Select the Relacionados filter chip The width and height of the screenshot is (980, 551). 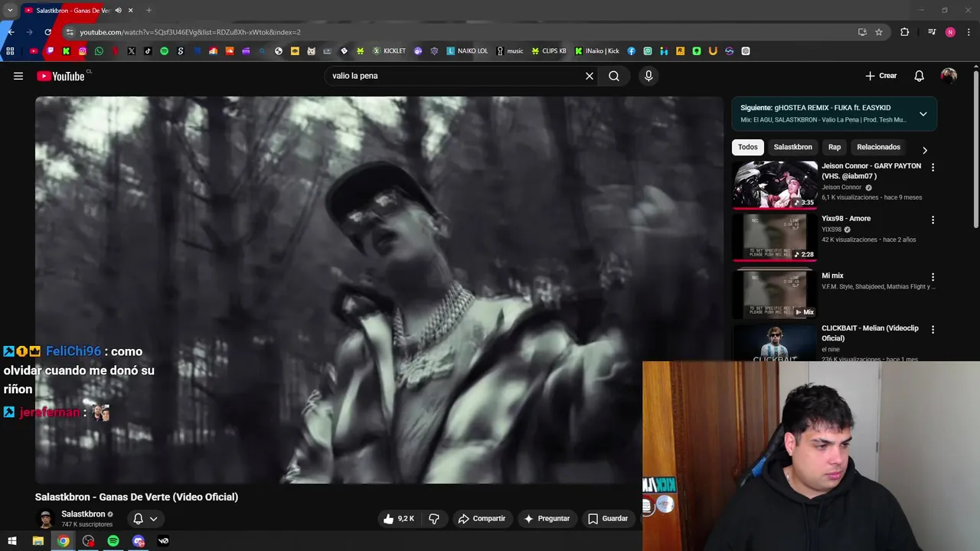click(x=878, y=147)
